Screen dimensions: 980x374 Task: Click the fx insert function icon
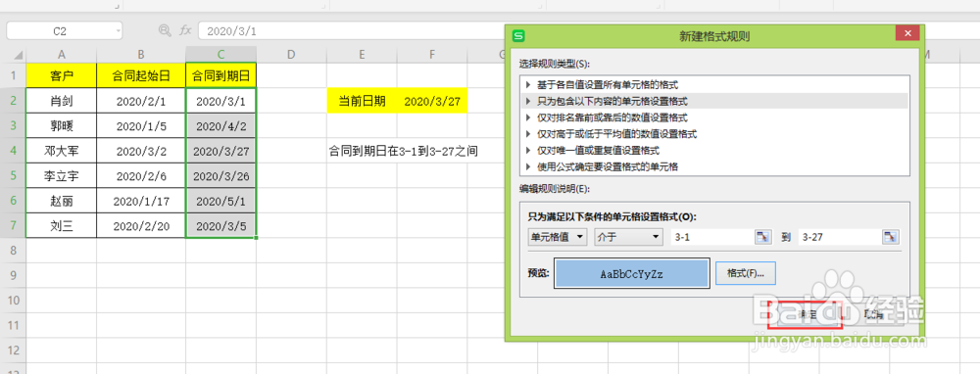(x=185, y=30)
